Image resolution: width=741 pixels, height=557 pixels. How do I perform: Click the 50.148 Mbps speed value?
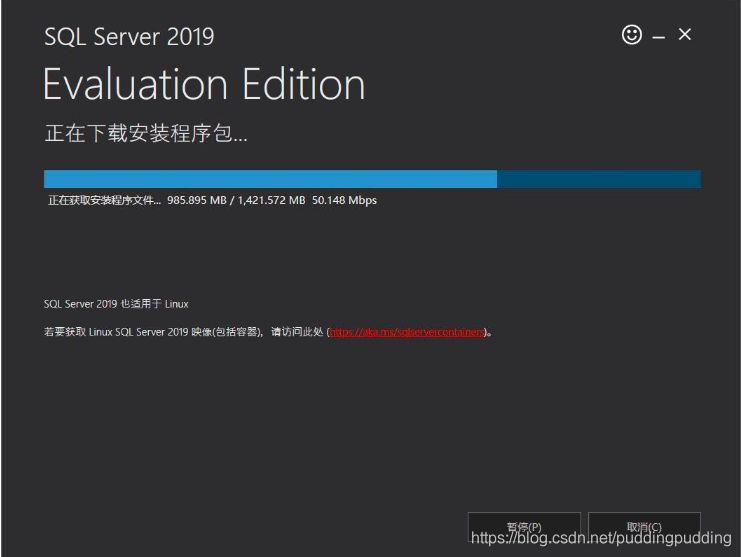click(344, 200)
